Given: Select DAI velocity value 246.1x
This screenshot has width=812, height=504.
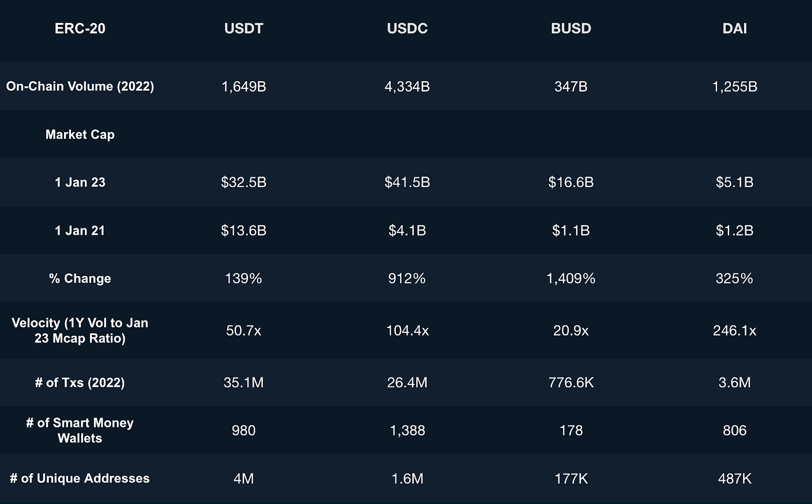Looking at the screenshot, I should tap(734, 331).
